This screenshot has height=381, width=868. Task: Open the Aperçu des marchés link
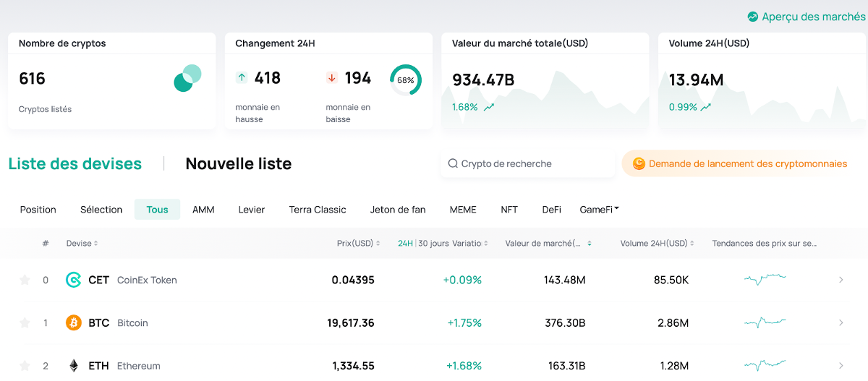click(807, 16)
